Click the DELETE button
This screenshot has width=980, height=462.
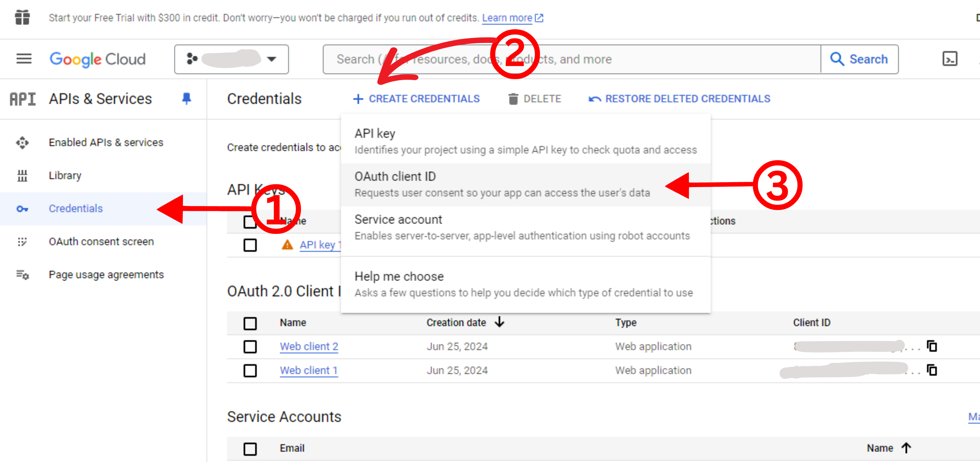[535, 99]
